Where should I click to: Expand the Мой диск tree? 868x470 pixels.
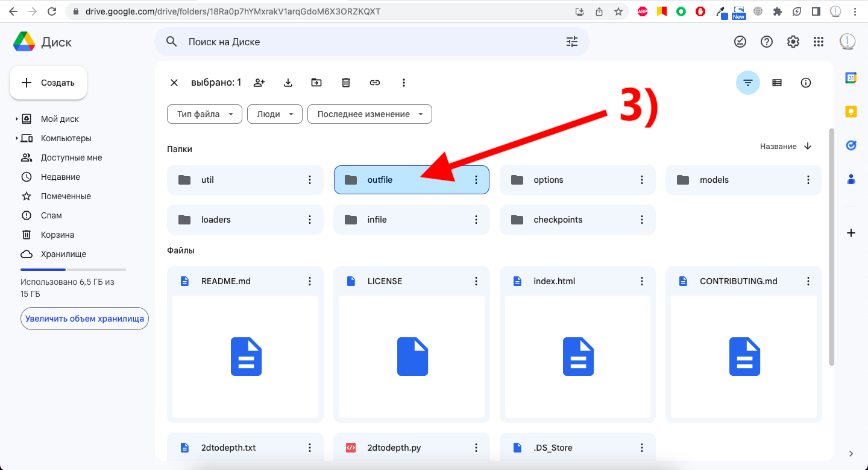[17, 119]
